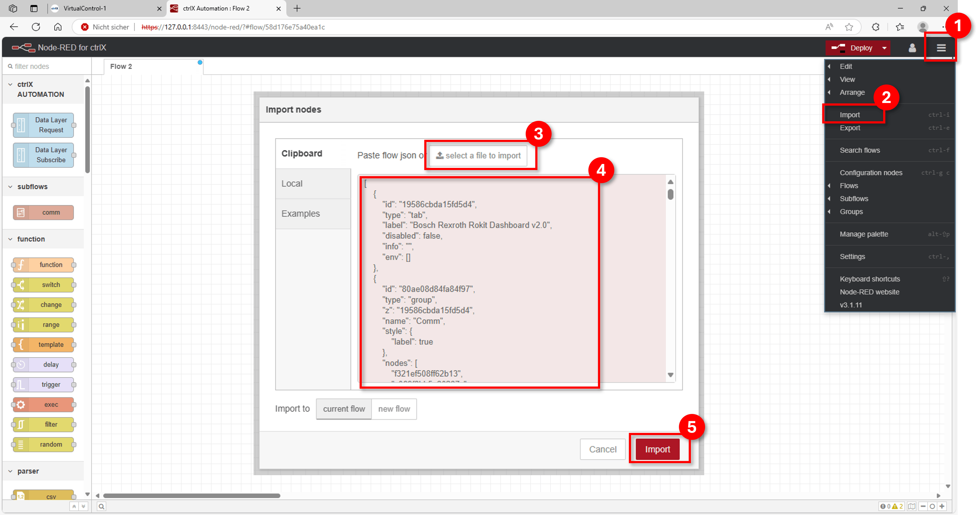Image resolution: width=980 pixels, height=515 pixels.
Task: Collapse parser palette category
Action: click(43, 471)
